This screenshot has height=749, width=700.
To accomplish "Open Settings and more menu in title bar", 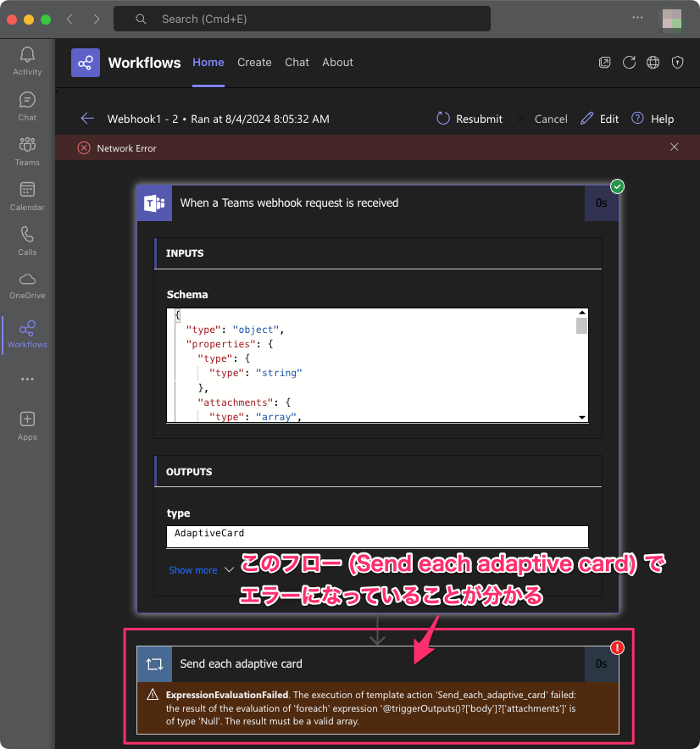I will point(637,18).
